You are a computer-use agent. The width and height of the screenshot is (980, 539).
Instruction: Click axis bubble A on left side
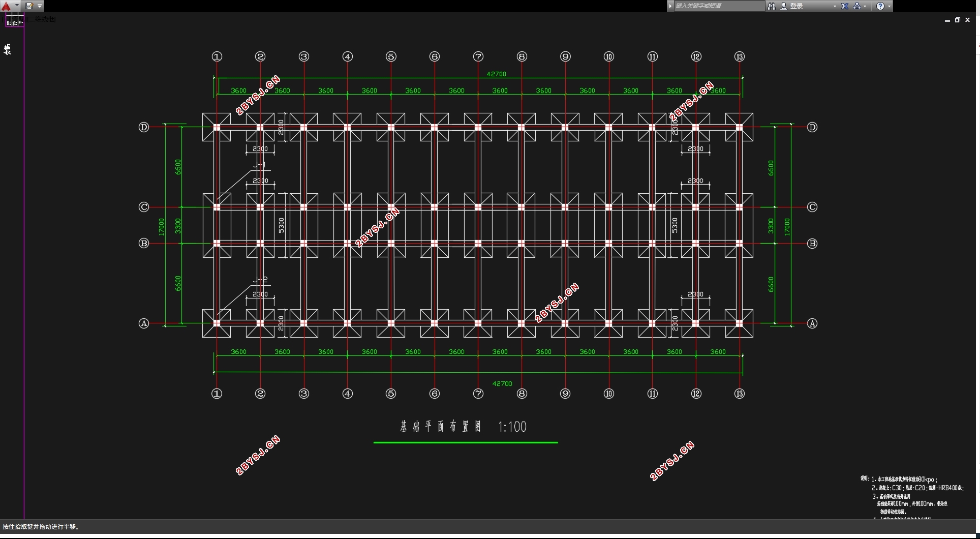144,323
